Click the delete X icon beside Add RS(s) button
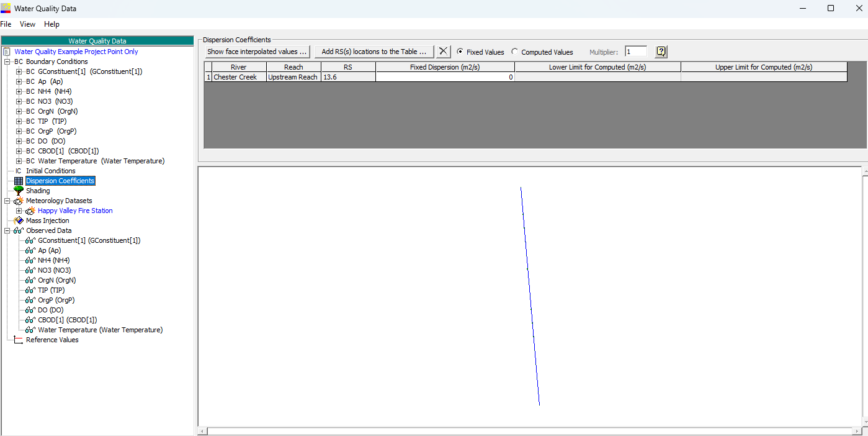Screen dimensions: 868x436 [x=443, y=52]
